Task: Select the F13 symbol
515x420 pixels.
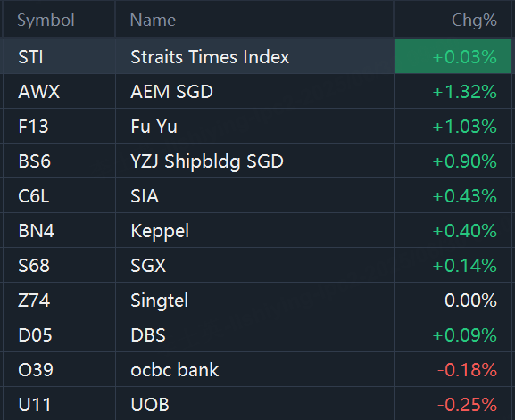Action: pyautogui.click(x=33, y=127)
